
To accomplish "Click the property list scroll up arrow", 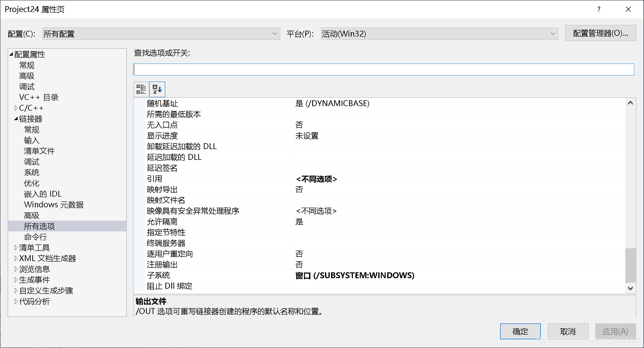I will pos(630,103).
